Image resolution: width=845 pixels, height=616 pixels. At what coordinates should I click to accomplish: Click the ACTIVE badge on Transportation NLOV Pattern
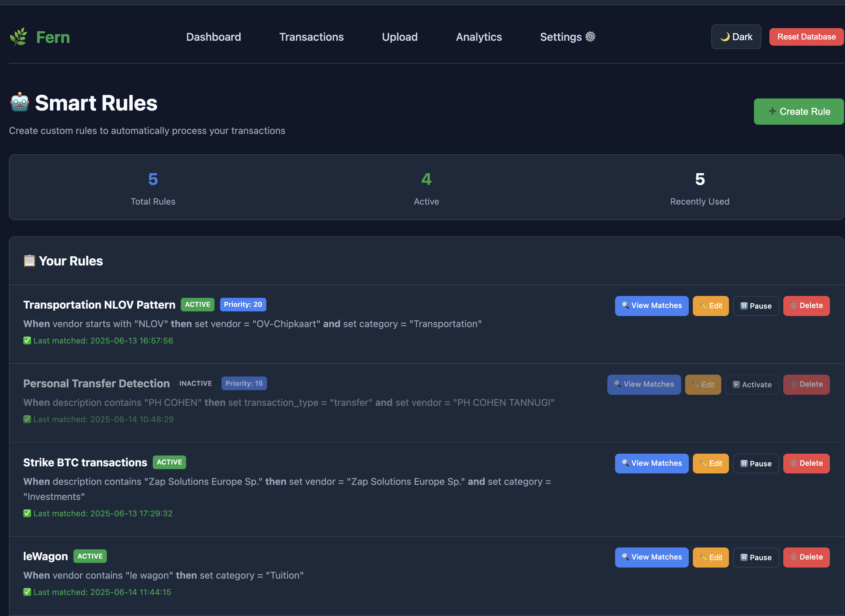[198, 304]
